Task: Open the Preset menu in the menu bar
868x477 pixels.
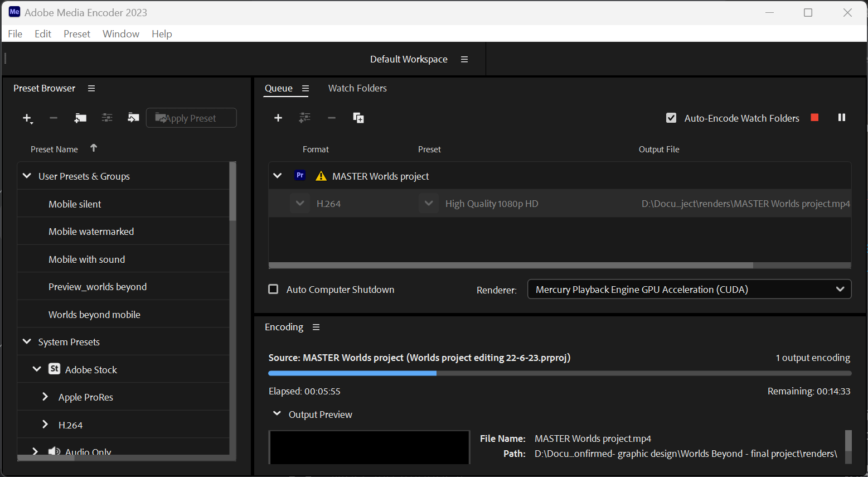Action: coord(76,33)
